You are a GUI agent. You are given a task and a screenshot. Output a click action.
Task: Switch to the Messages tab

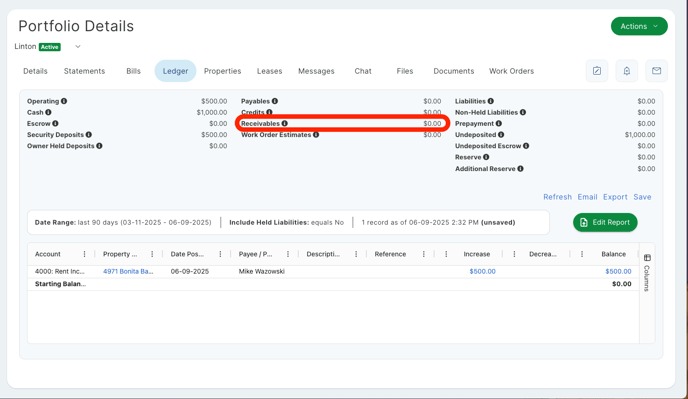316,71
